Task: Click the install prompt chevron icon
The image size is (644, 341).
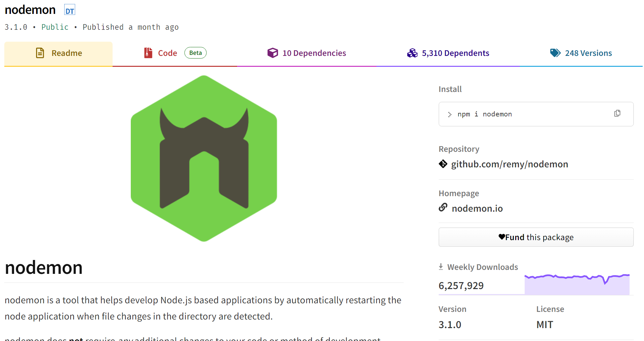Action: coord(450,114)
